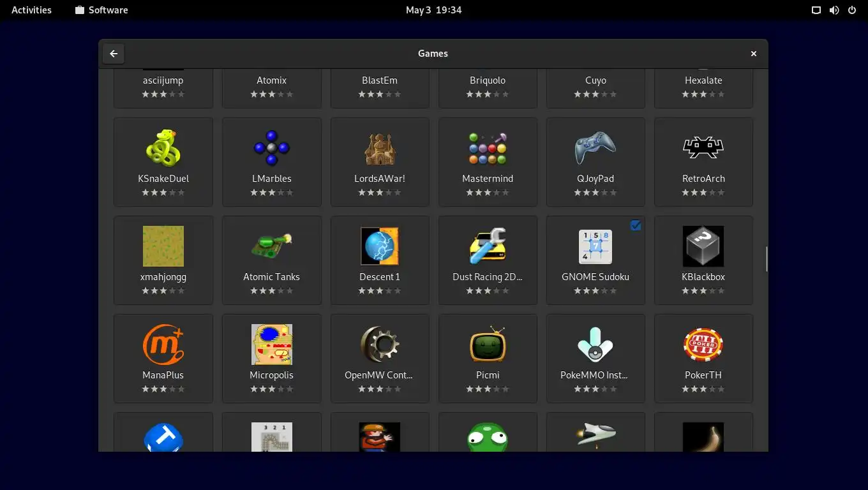Image resolution: width=868 pixels, height=490 pixels.
Task: Click the Micropolis game icon
Action: click(x=271, y=345)
